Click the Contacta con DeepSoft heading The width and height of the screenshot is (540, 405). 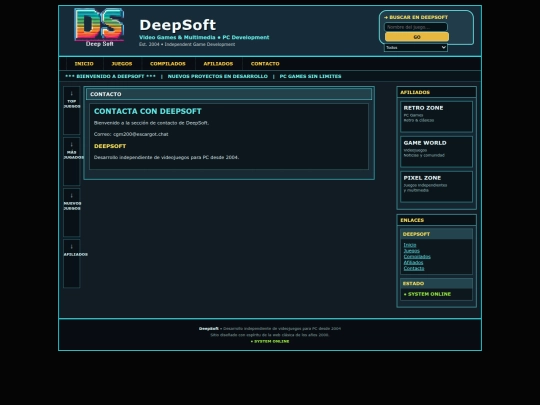[148, 111]
